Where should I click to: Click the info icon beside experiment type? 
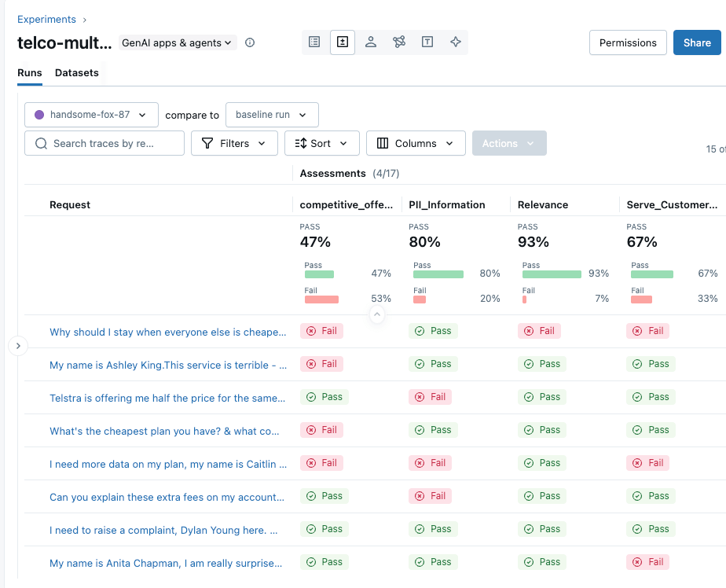coord(250,43)
